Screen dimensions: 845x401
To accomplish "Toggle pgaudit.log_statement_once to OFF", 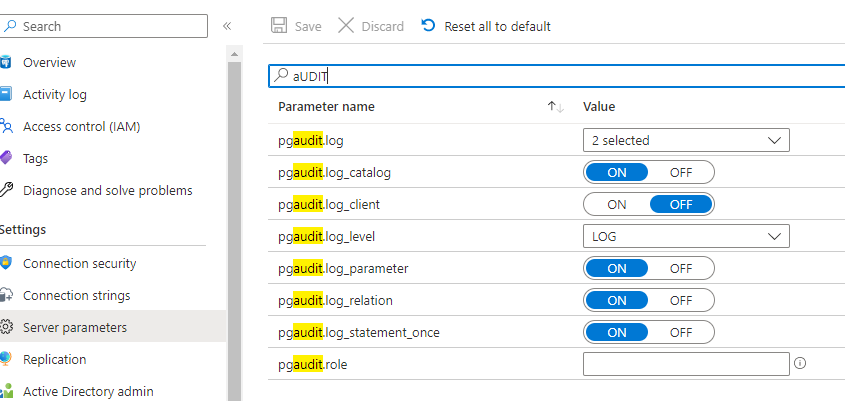I will pyautogui.click(x=681, y=332).
